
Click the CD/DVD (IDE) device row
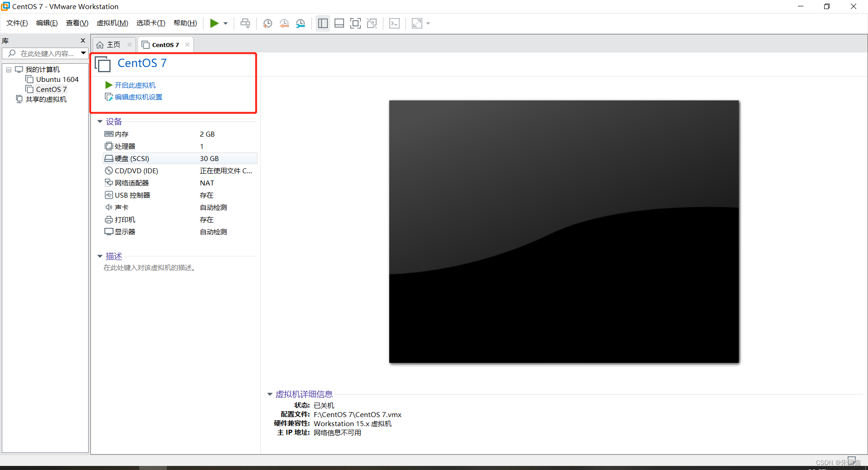180,171
